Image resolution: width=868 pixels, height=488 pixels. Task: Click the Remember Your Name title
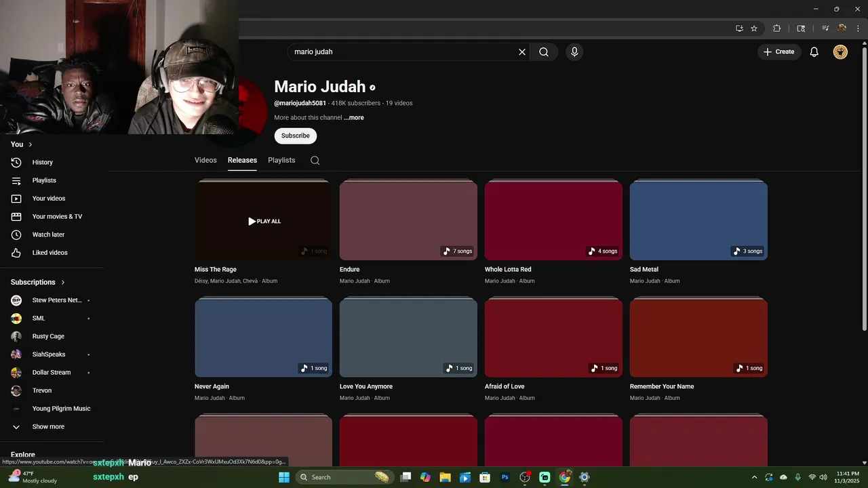coord(662,386)
